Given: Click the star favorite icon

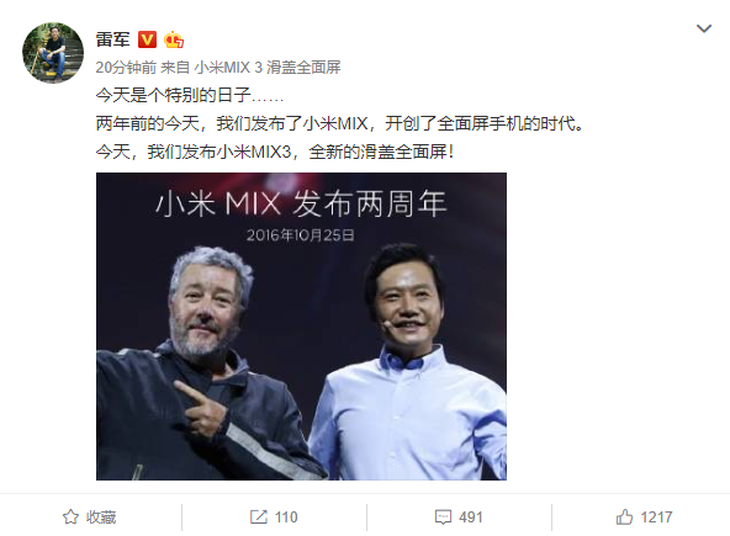Looking at the screenshot, I should [x=71, y=517].
